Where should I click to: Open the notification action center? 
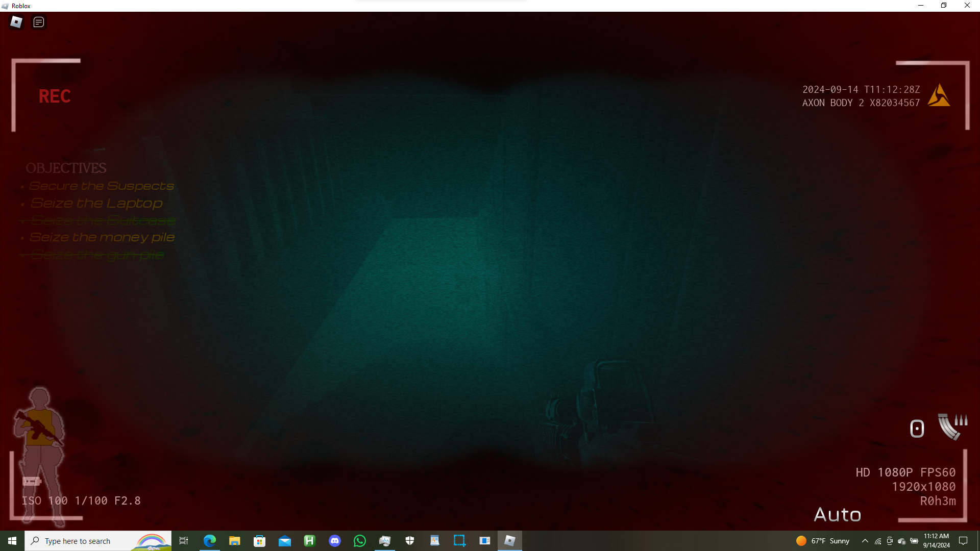click(x=963, y=541)
